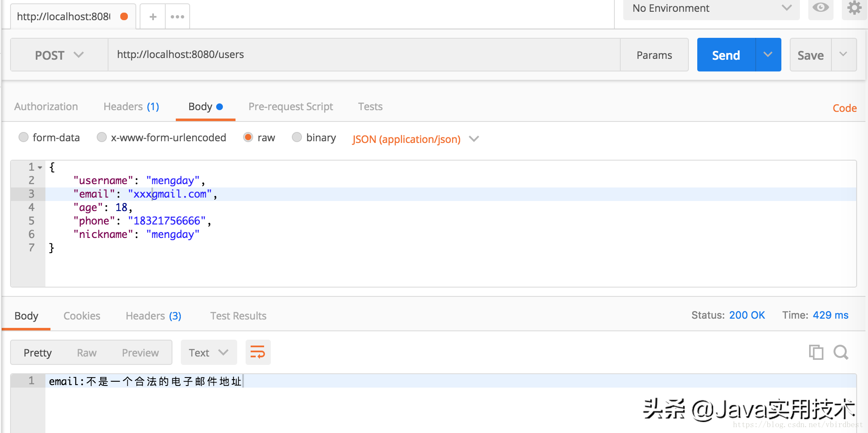868x433 pixels.
Task: Switch response view to Preview
Action: [x=140, y=353]
